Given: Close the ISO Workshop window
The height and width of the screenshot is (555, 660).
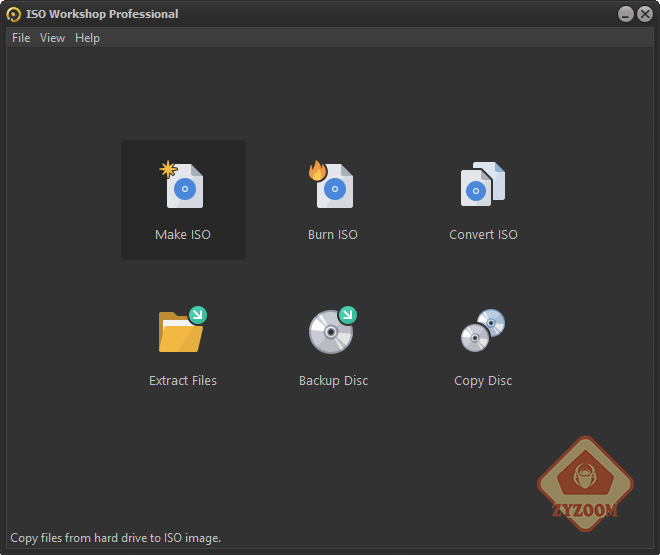Looking at the screenshot, I should coord(644,14).
